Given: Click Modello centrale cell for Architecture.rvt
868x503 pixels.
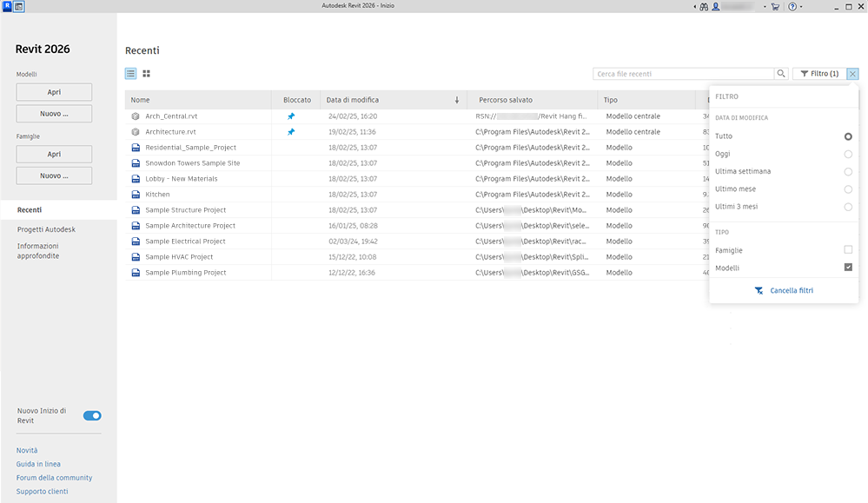Looking at the screenshot, I should coord(633,132).
